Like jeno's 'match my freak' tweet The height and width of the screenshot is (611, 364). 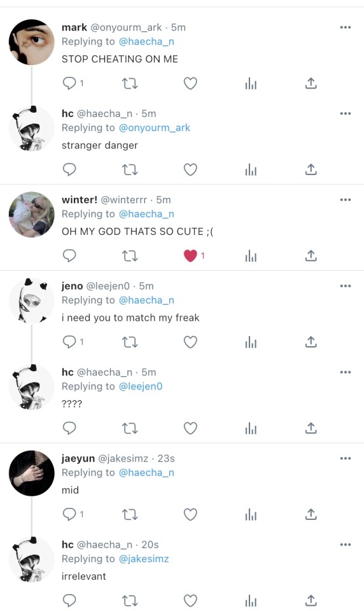click(x=190, y=342)
